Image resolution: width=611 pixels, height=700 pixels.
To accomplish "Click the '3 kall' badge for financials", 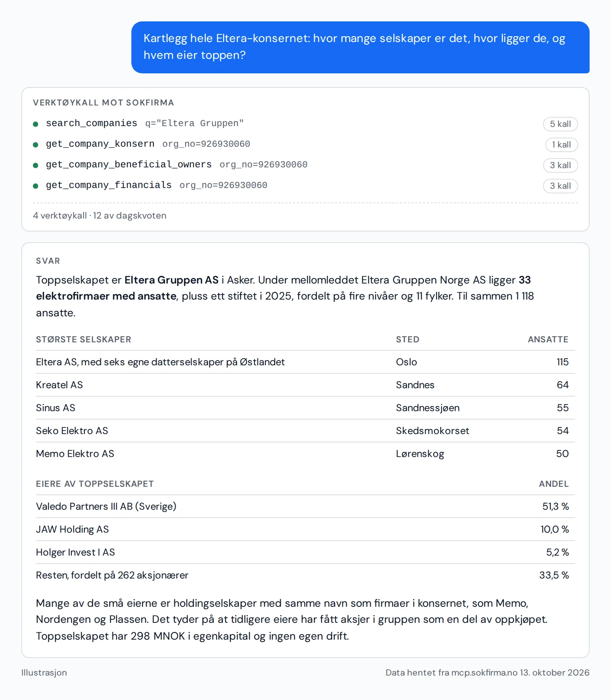I will 560,186.
